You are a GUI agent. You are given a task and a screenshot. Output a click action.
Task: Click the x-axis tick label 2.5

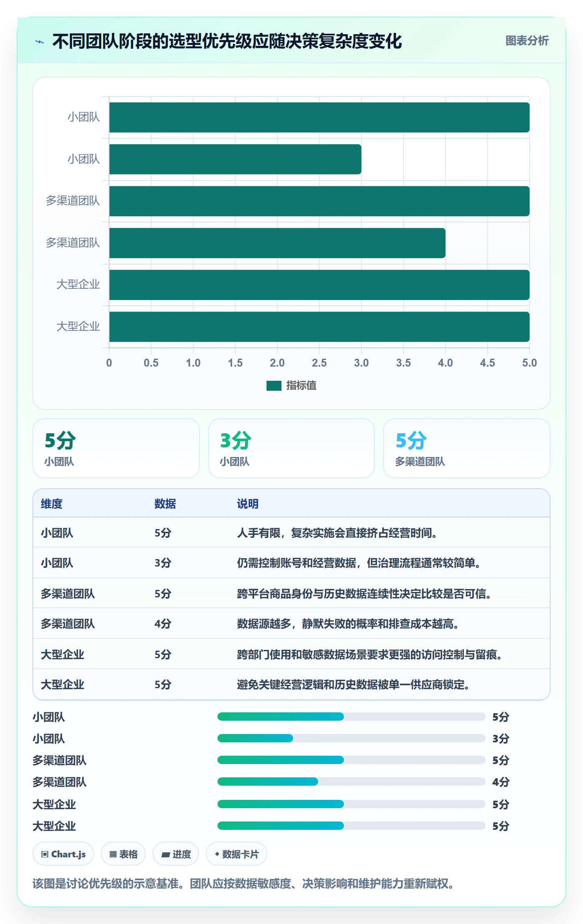tap(319, 363)
